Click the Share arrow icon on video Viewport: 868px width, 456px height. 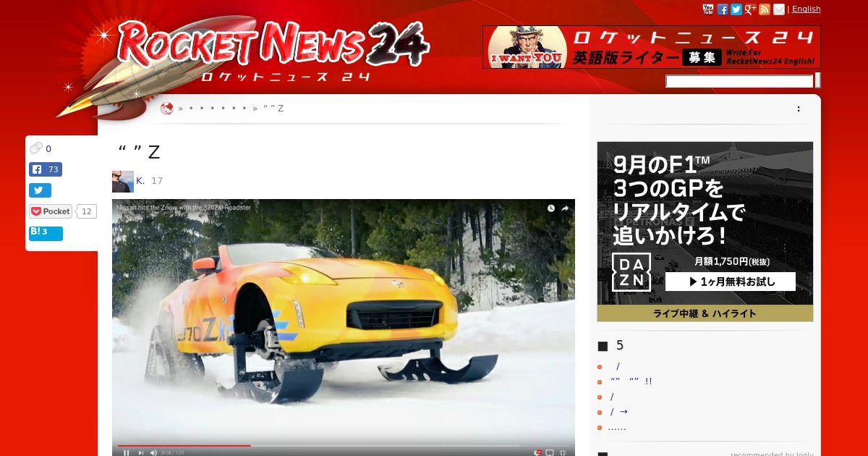(x=566, y=208)
